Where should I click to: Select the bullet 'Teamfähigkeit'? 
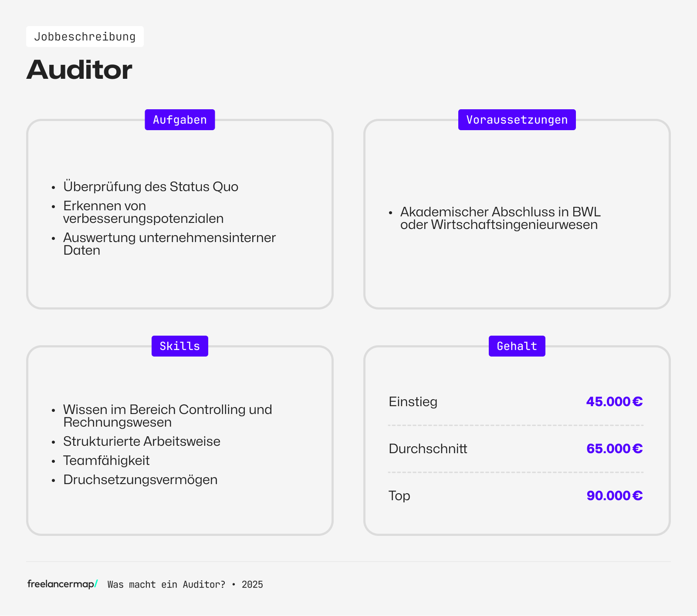[106, 460]
